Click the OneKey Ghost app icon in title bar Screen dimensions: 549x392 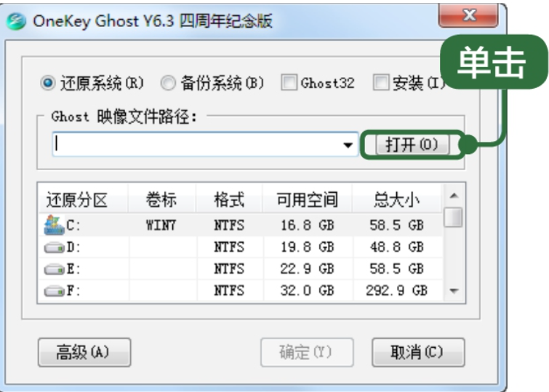click(x=16, y=21)
